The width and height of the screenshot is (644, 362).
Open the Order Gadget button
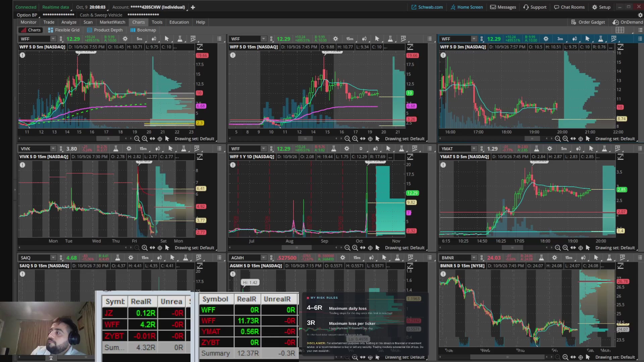tap(588, 22)
